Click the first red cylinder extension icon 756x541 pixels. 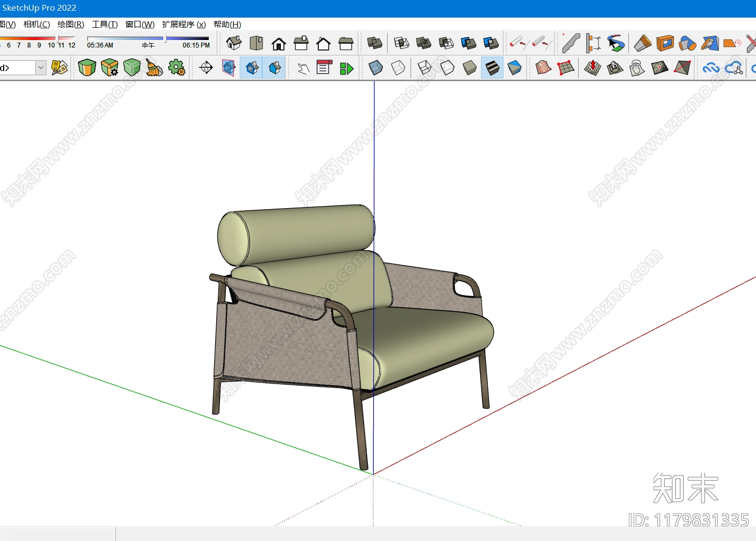pos(517,43)
